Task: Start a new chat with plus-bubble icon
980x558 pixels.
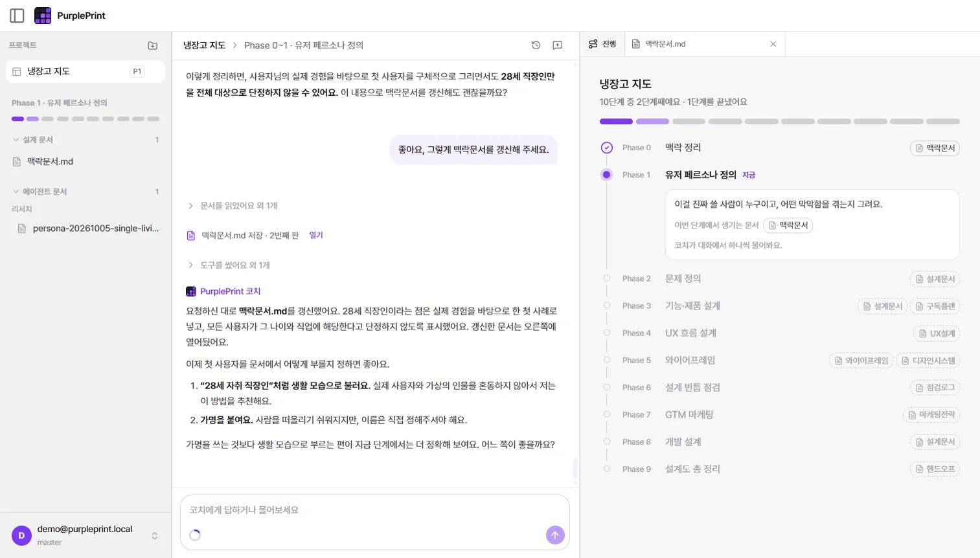Action: [558, 45]
